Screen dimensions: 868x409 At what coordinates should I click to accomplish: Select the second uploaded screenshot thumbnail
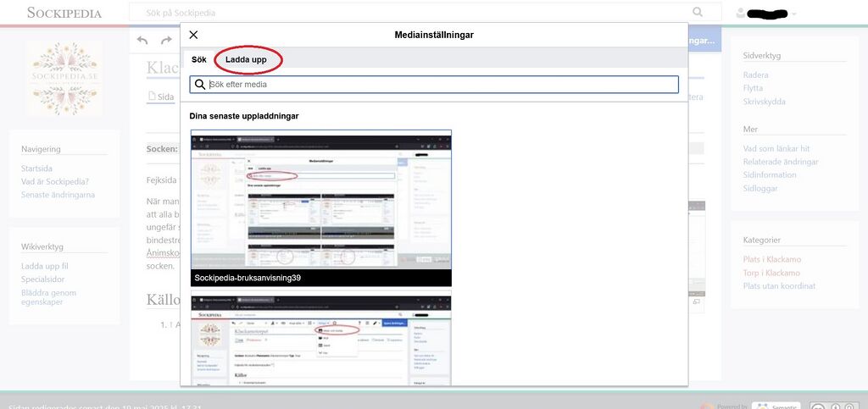(x=320, y=339)
